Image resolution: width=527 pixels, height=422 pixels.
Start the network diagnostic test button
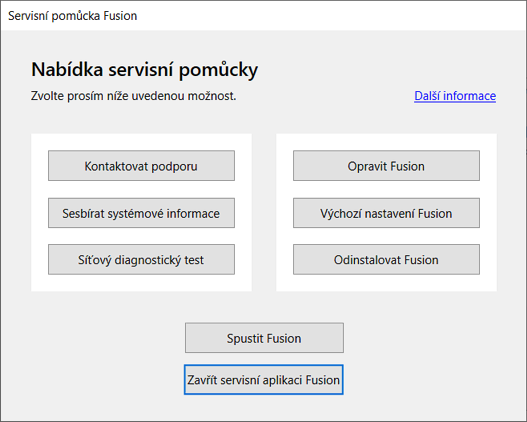[x=141, y=259]
